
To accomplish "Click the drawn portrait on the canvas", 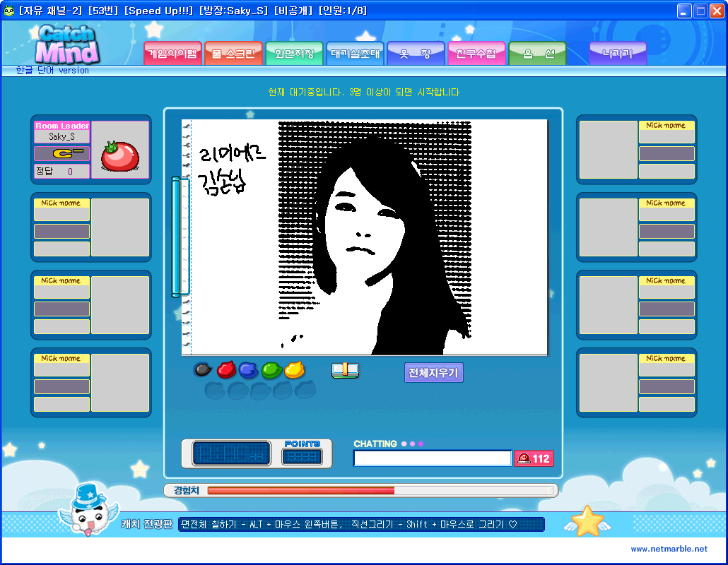I will (375, 237).
